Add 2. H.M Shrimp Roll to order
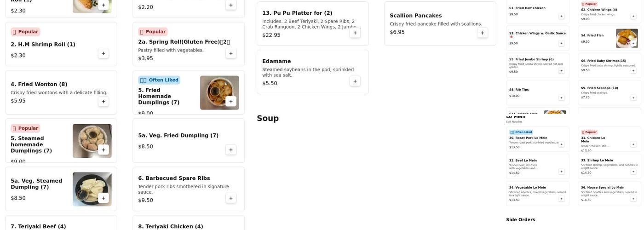This screenshot has height=230, width=644. pyautogui.click(x=103, y=53)
